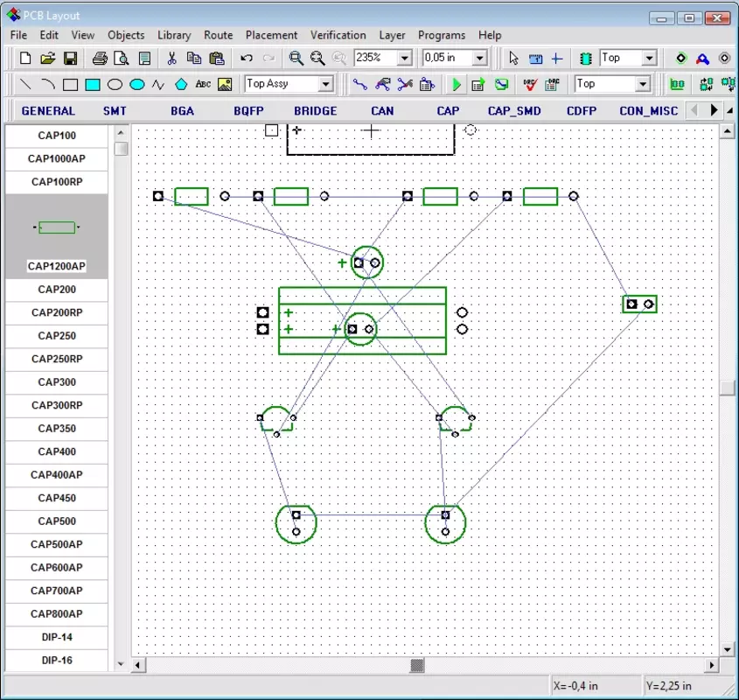Select the CAP1200AP component preview

click(57, 227)
